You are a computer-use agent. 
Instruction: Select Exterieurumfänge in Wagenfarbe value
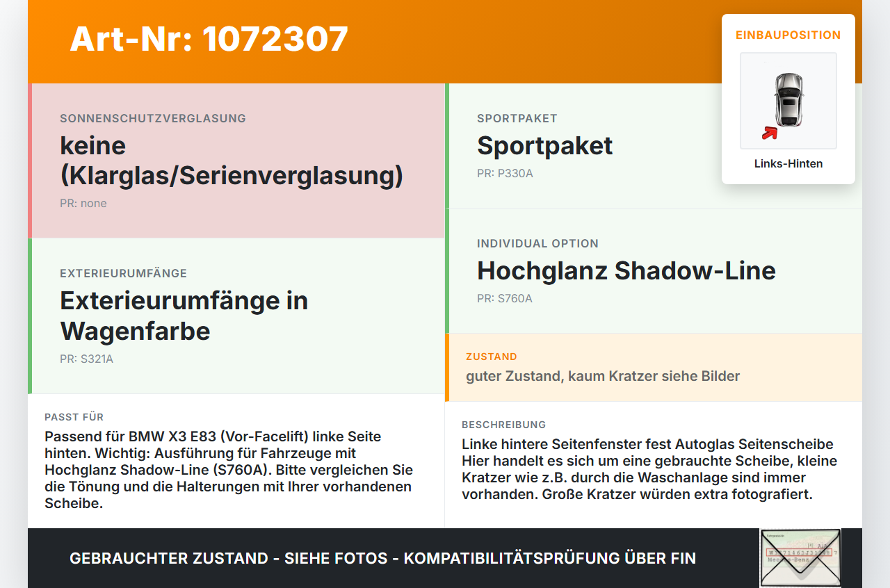[x=184, y=316]
